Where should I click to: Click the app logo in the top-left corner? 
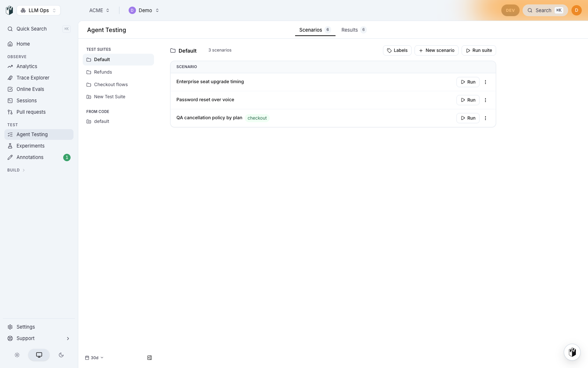9,10
